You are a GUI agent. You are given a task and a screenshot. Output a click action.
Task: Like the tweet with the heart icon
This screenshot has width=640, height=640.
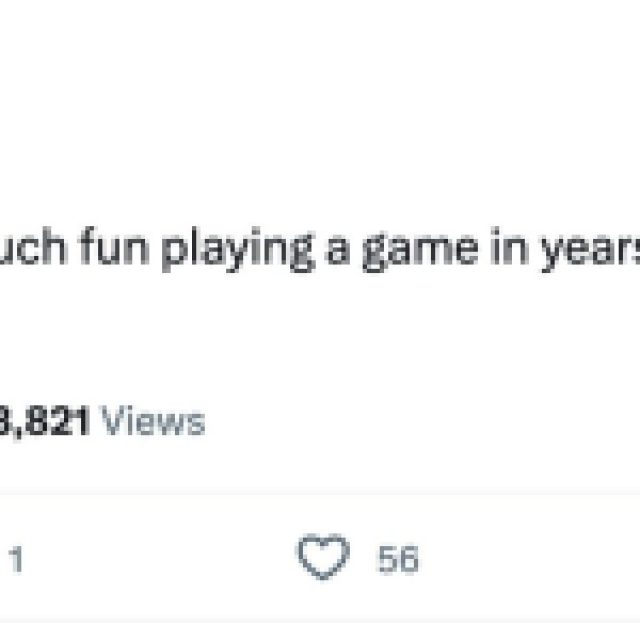coord(325,559)
